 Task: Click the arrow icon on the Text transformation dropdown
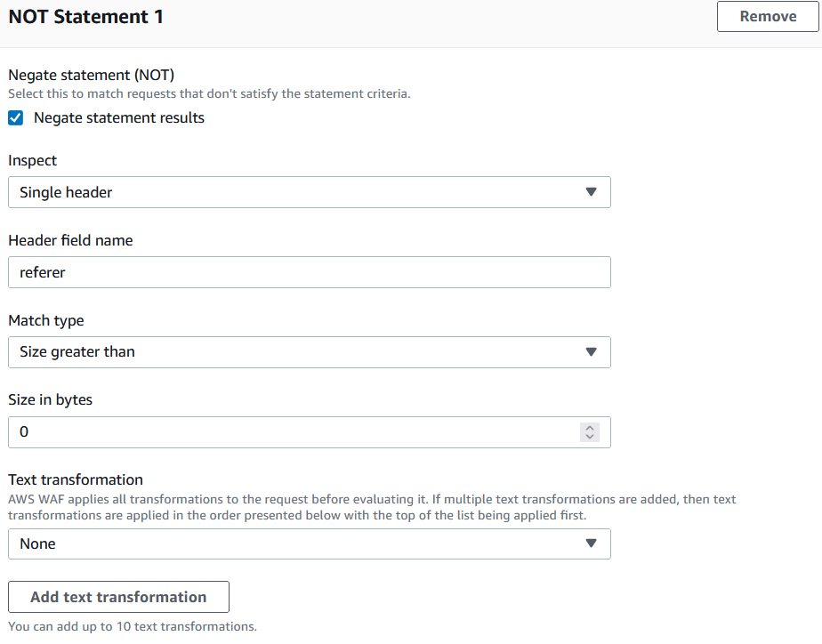[592, 544]
